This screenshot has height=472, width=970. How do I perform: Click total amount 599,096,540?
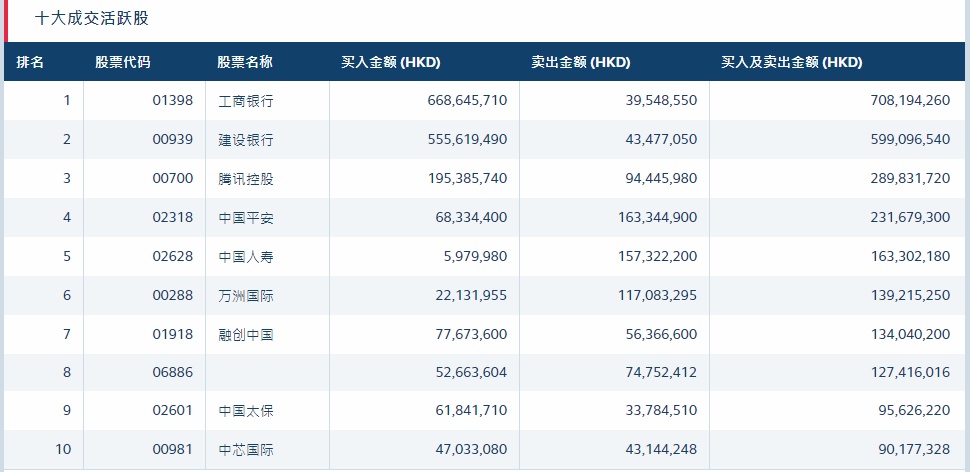pos(910,139)
